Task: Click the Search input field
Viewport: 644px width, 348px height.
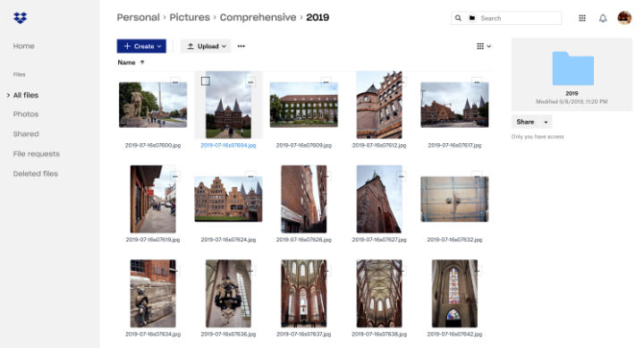Action: pos(519,18)
